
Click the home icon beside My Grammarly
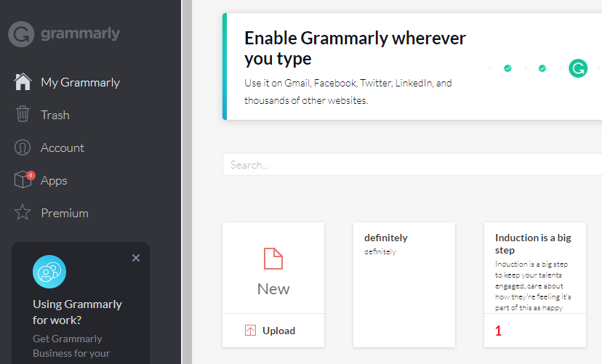click(23, 81)
